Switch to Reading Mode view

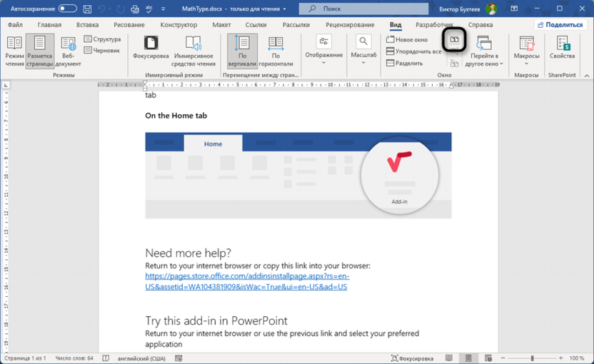tap(14, 50)
